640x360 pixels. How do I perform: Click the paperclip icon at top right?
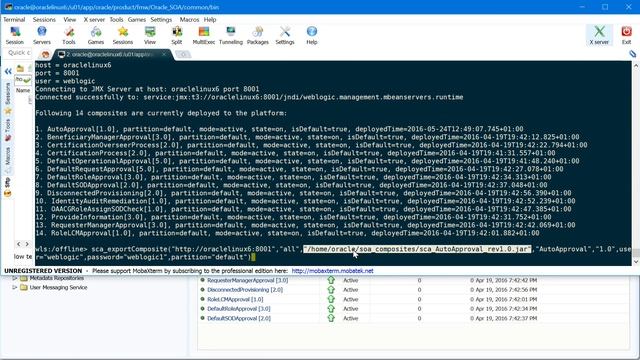click(632, 53)
